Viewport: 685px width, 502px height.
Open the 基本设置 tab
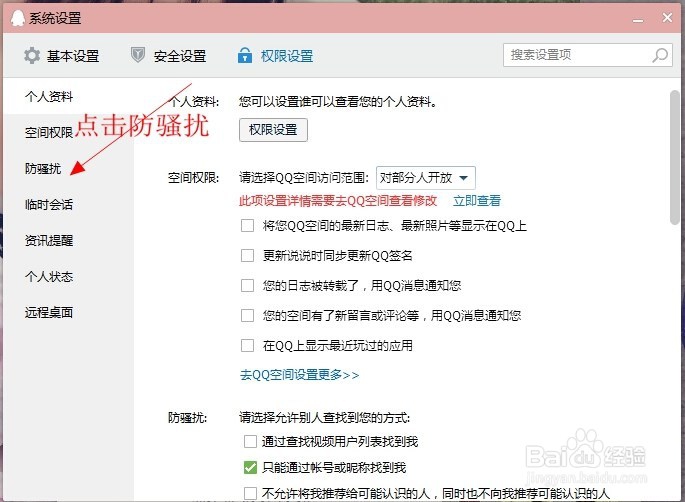tap(62, 56)
